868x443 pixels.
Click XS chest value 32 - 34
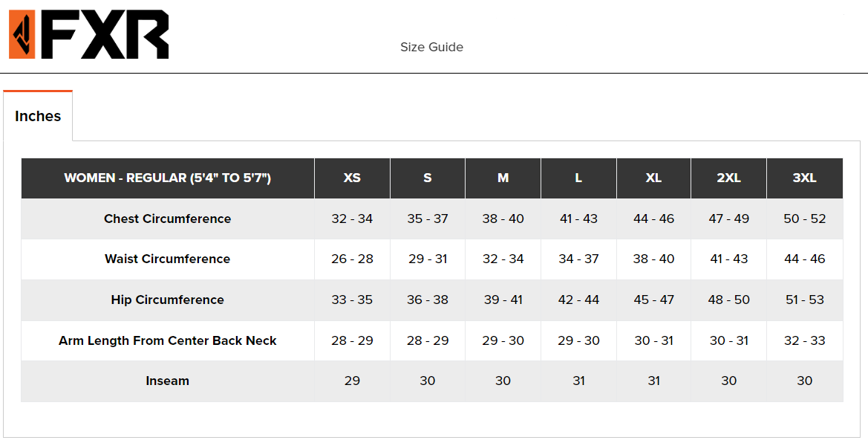pos(352,219)
